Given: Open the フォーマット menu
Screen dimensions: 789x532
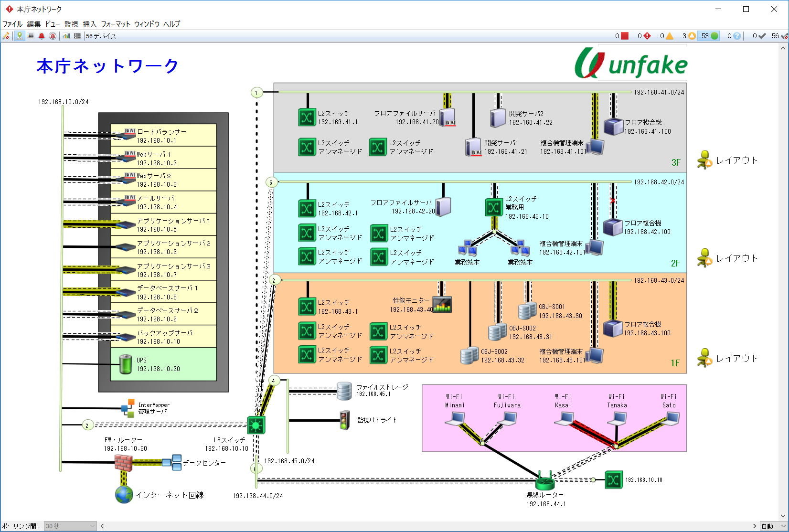Looking at the screenshot, I should [115, 24].
